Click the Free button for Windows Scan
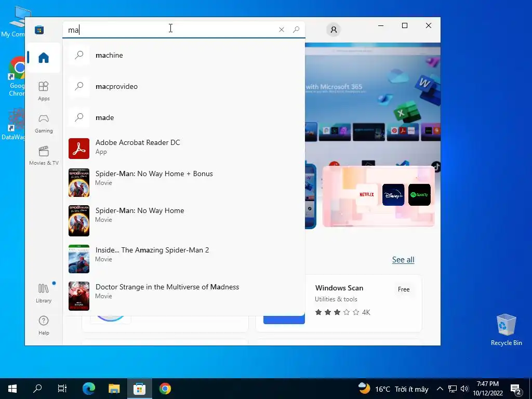Viewport: 532px width, 399px height. coord(403,289)
